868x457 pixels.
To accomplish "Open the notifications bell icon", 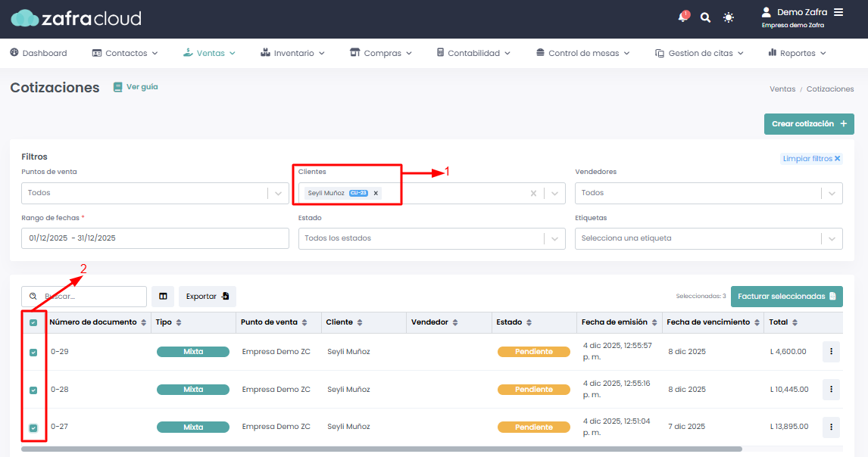I will pos(684,17).
